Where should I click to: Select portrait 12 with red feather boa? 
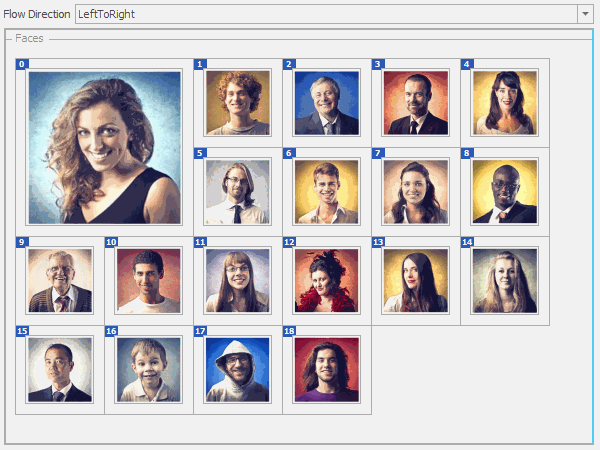pos(327,280)
